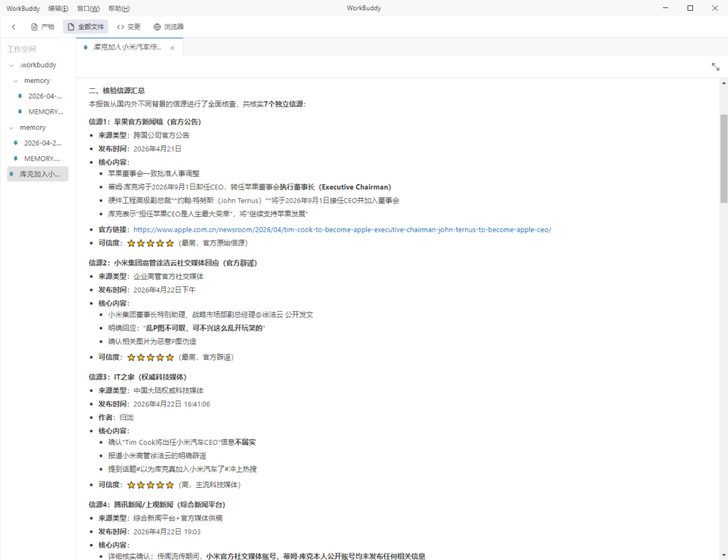Collapse the nested memory folder under .workbuddy
This screenshot has width=728, height=560.
[16, 81]
